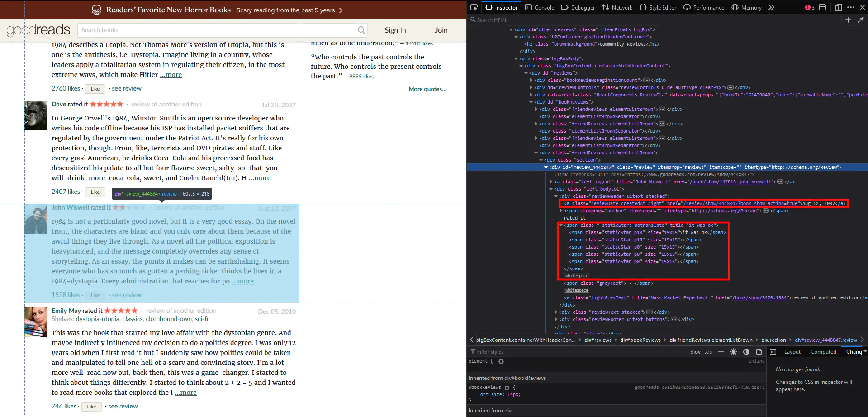
Task: Toggle light color scheme simulation
Action: (x=734, y=352)
